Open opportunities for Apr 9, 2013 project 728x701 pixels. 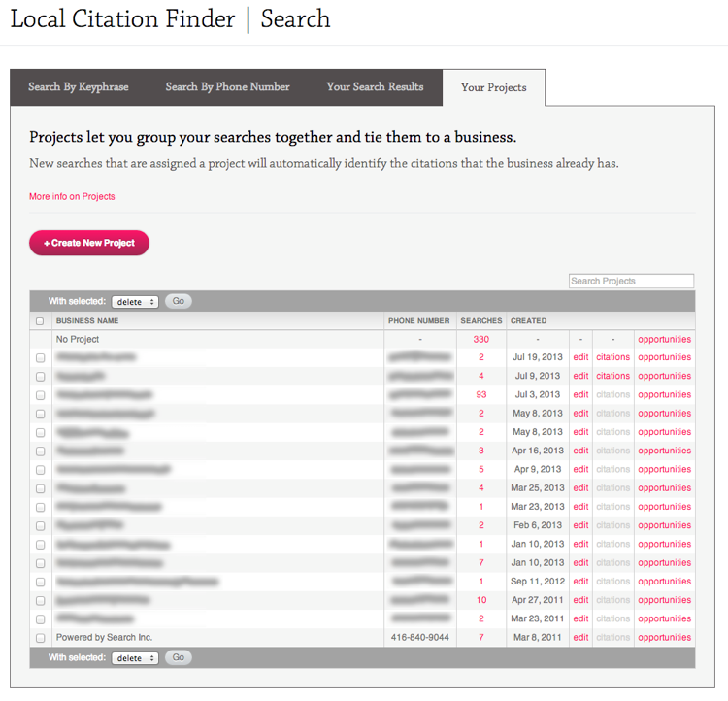(664, 469)
